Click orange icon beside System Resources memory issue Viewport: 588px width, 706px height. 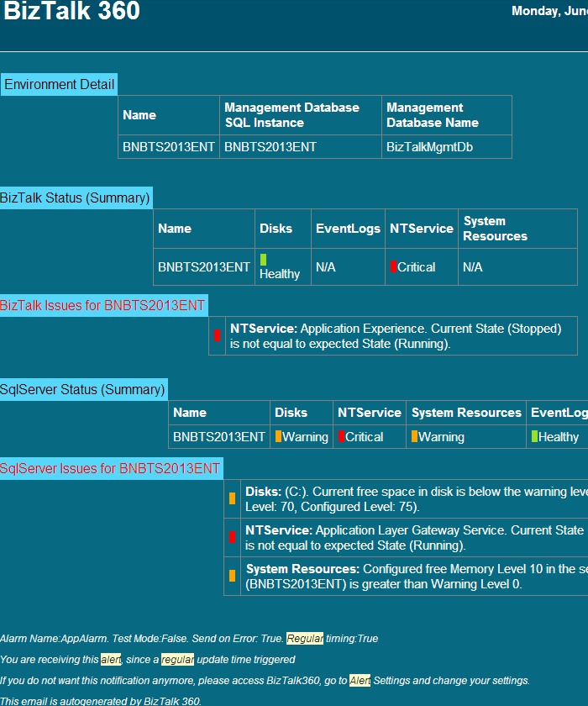point(232,576)
